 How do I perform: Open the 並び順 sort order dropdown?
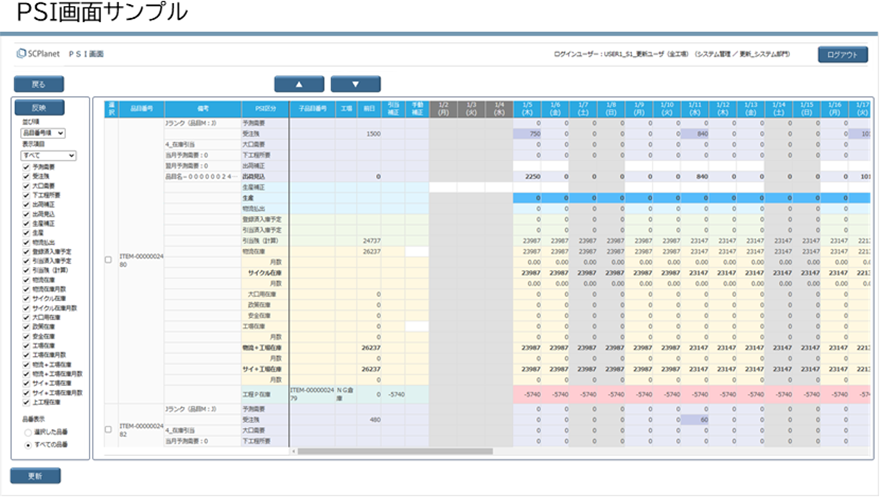click(x=43, y=132)
